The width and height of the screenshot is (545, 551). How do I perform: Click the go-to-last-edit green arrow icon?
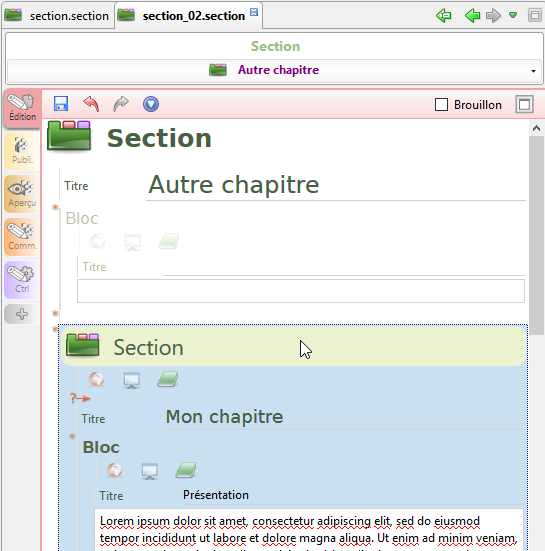coord(444,16)
